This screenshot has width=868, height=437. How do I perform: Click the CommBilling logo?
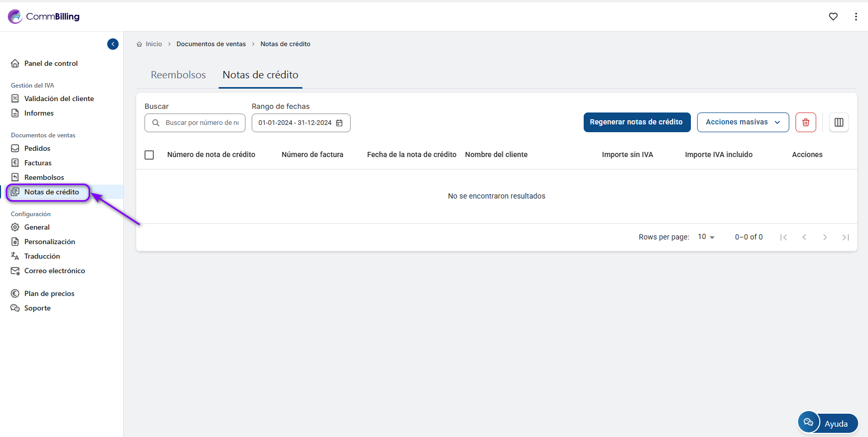pos(44,17)
